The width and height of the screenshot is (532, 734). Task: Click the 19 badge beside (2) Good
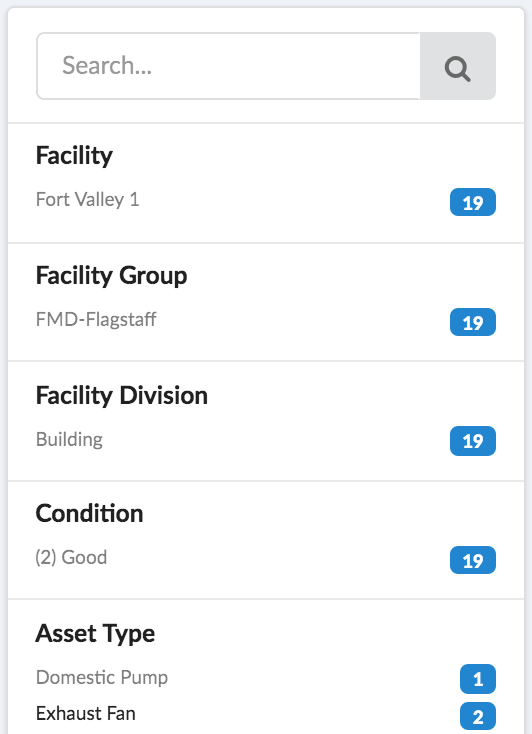473,560
